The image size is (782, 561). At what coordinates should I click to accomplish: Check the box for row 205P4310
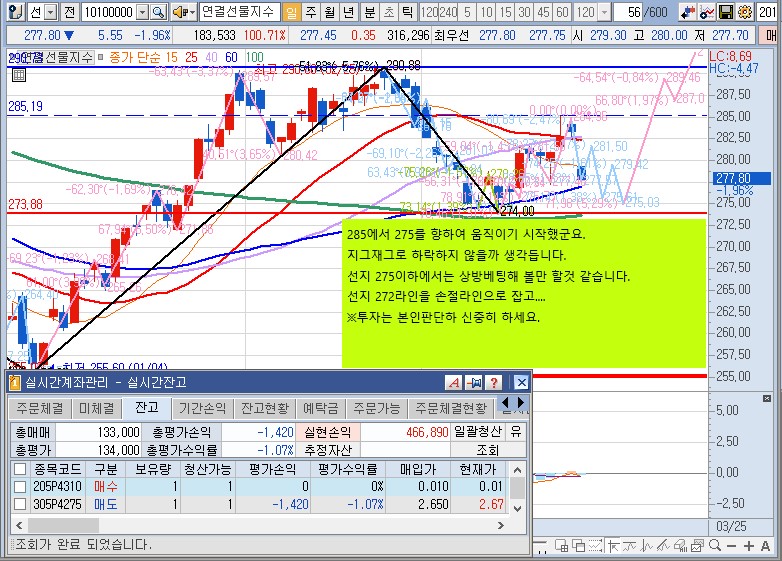[20, 486]
